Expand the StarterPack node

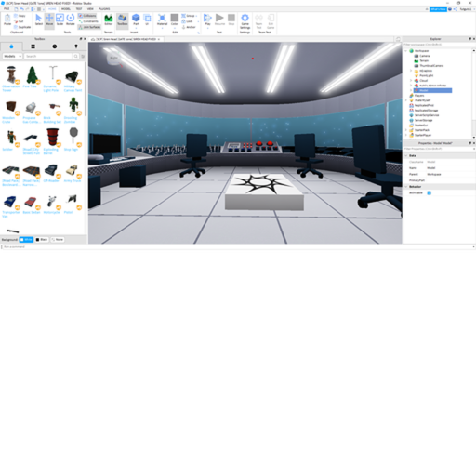[406, 130]
